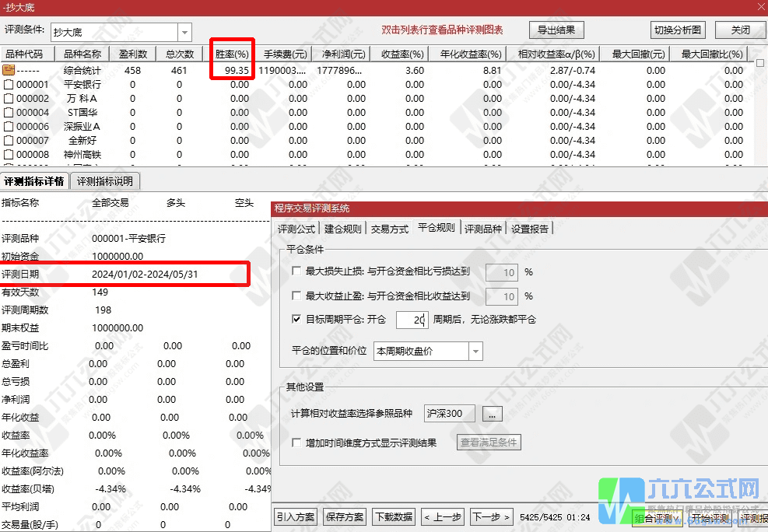This screenshot has width=768, height=532.
Task: Switch to the 交易方式 tab
Action: point(389,228)
